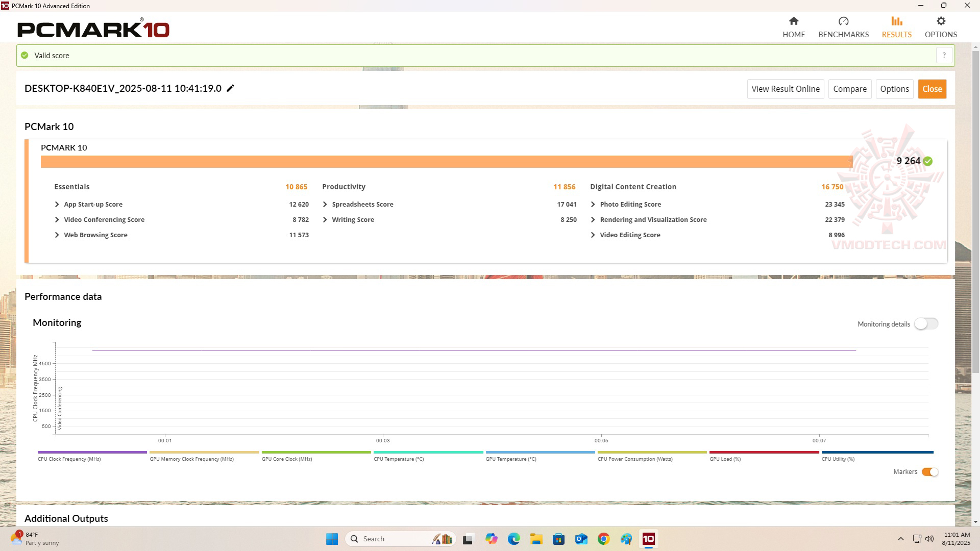Click the Options gear icon

[941, 21]
